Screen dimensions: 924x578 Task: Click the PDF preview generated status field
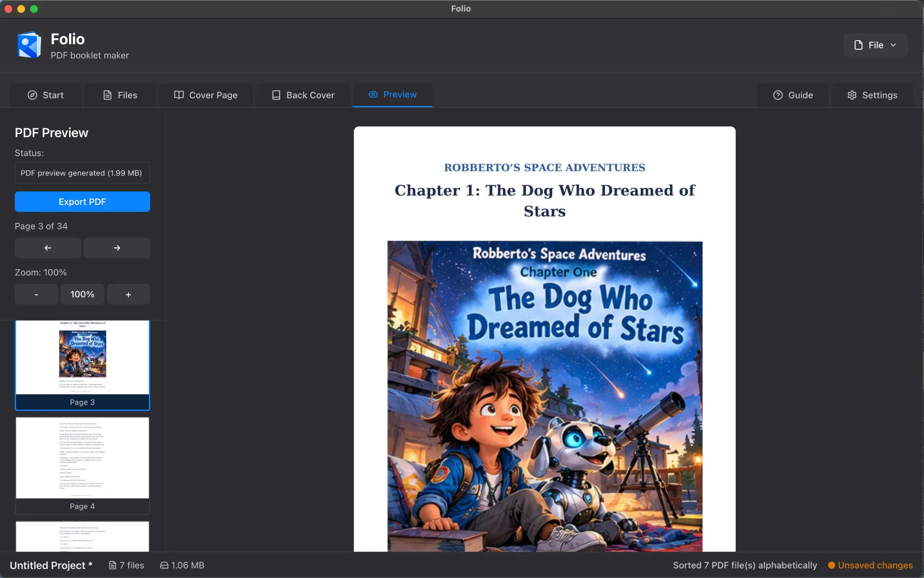coord(83,173)
